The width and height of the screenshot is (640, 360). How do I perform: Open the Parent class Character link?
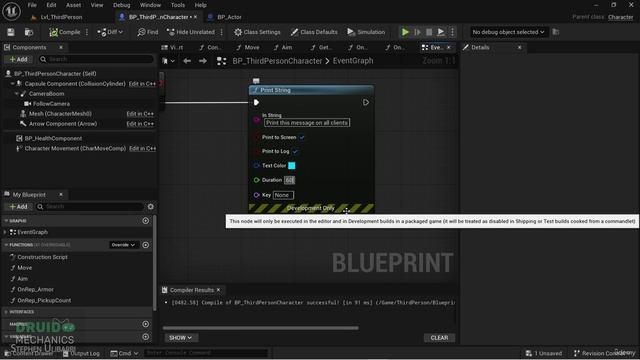620,17
